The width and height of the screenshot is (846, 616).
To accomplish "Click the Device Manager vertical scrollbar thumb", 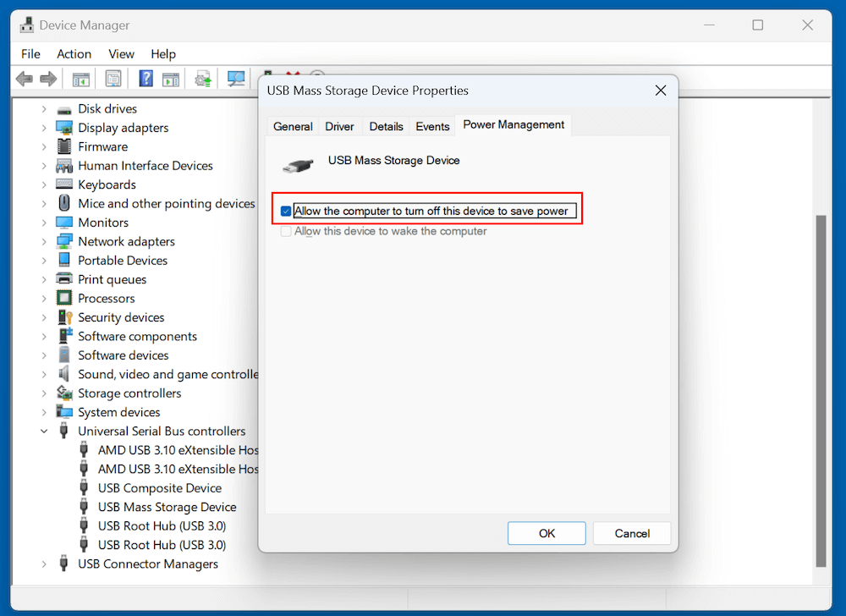I will coord(821,391).
